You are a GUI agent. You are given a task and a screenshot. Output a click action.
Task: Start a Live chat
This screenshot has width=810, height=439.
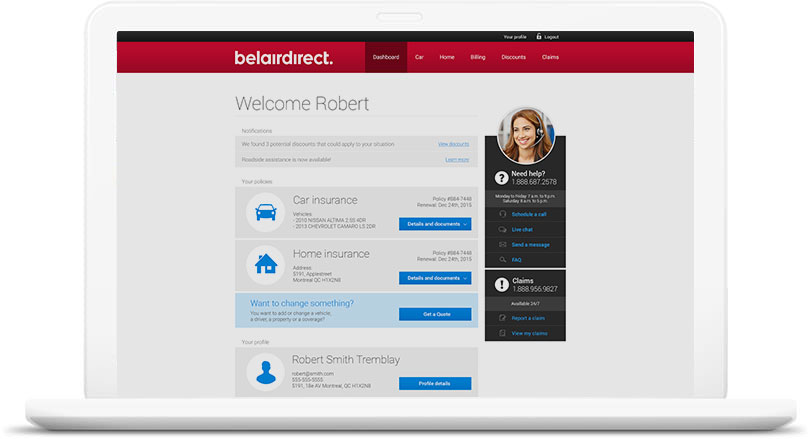tap(522, 229)
